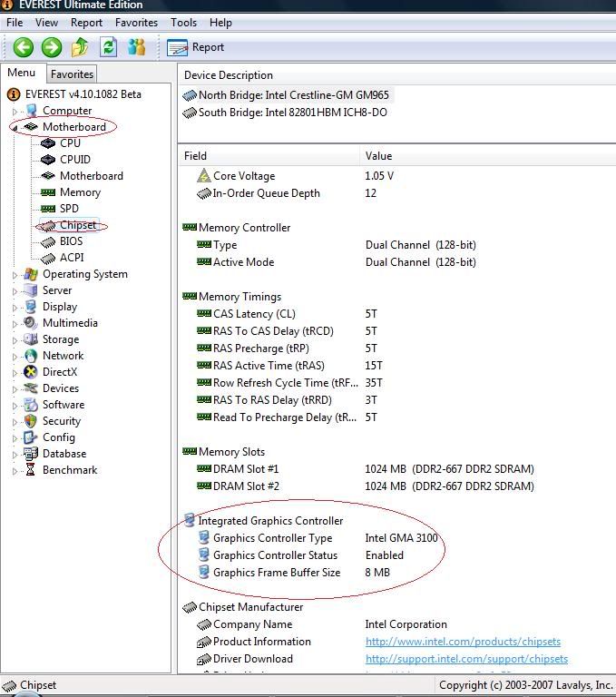This screenshot has width=616, height=697.
Task: Click Memory module icon in tree
Action: click(48, 192)
